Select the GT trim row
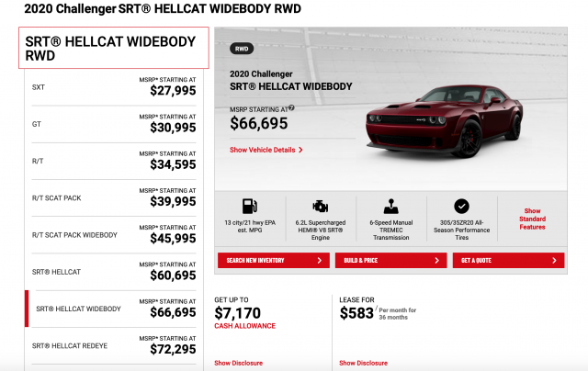 coord(114,124)
